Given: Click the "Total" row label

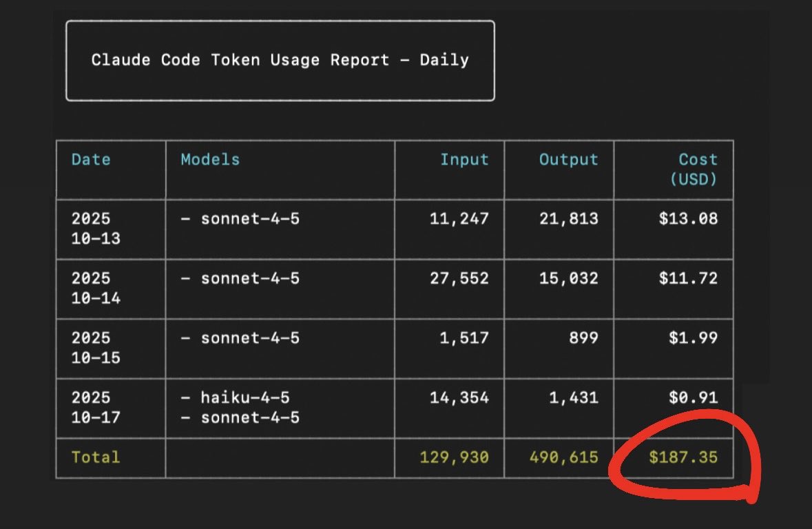Looking at the screenshot, I should click(96, 457).
